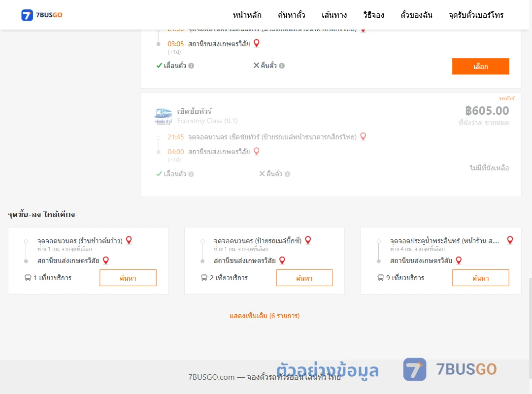
Task: Click destination map pin in ร้านข้าวต้มว้าว card
Action: click(106, 261)
